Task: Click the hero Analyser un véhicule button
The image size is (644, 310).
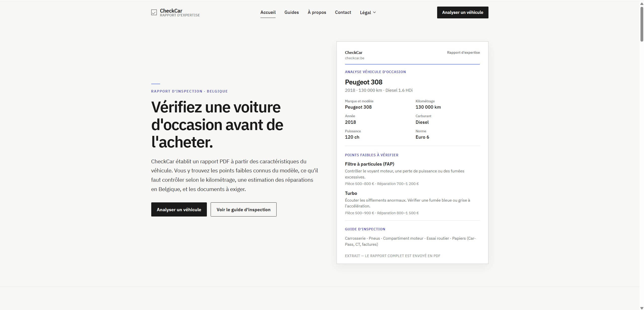Action: tap(179, 209)
